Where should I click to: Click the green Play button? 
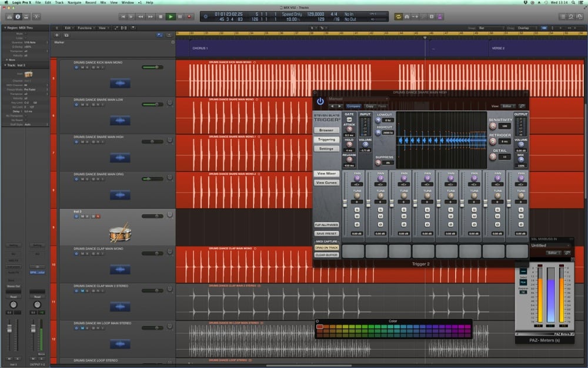click(x=171, y=16)
